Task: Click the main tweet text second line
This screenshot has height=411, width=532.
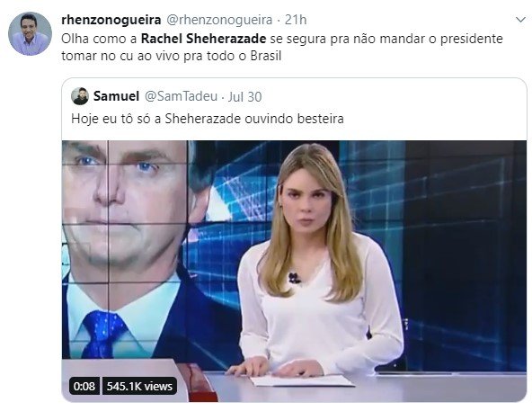Action: pos(172,56)
